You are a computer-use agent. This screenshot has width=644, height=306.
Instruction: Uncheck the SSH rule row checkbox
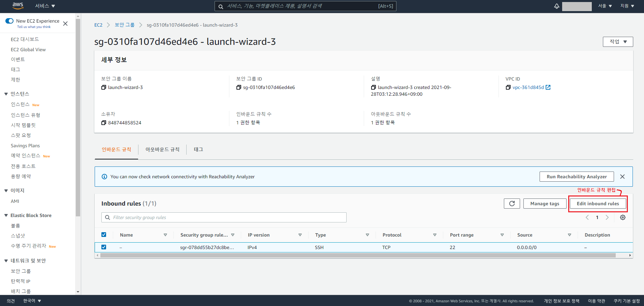point(104,247)
